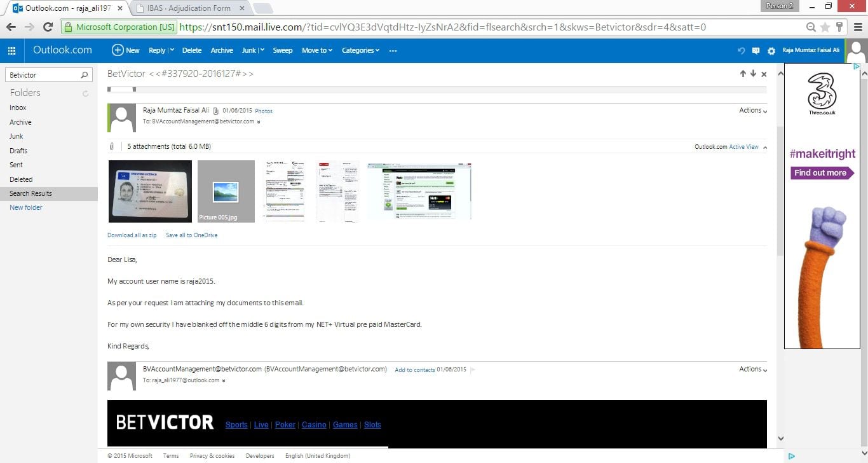The width and height of the screenshot is (868, 463).
Task: Open the driving licence attachment thumbnail
Action: point(150,191)
